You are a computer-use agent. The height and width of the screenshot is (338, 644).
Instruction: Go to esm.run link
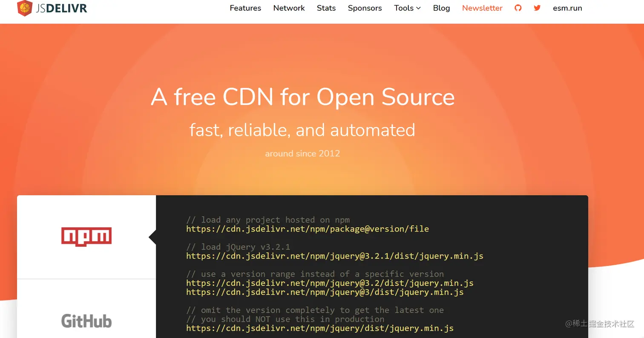567,8
